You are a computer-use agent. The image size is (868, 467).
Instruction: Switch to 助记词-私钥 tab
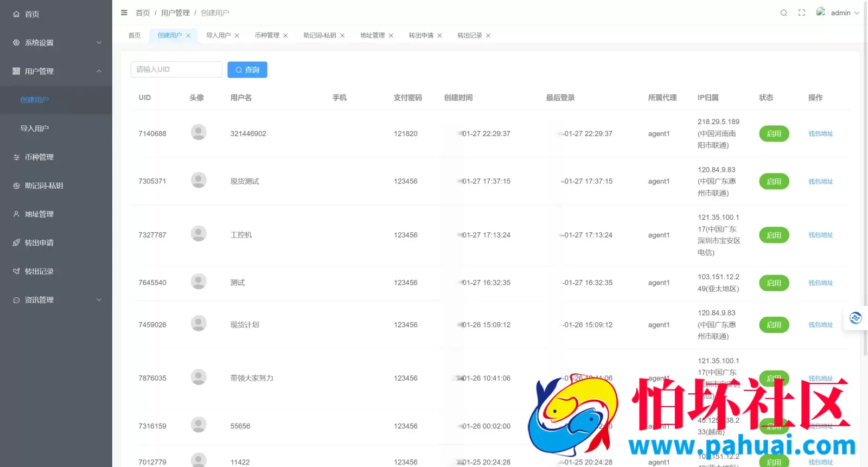pyautogui.click(x=320, y=35)
